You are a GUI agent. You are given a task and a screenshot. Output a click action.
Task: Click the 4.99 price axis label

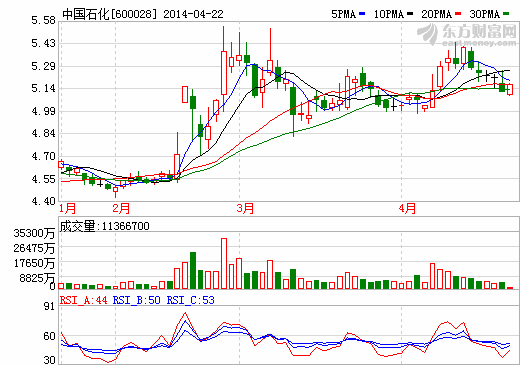click(44, 111)
